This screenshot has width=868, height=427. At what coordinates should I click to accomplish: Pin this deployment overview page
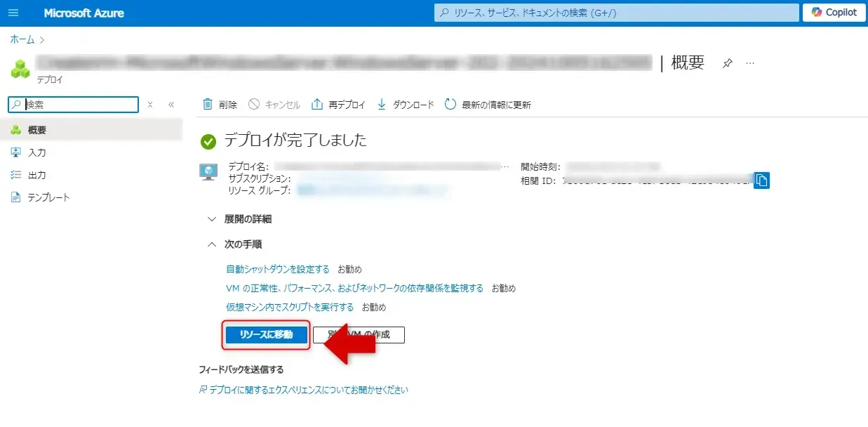tap(728, 63)
